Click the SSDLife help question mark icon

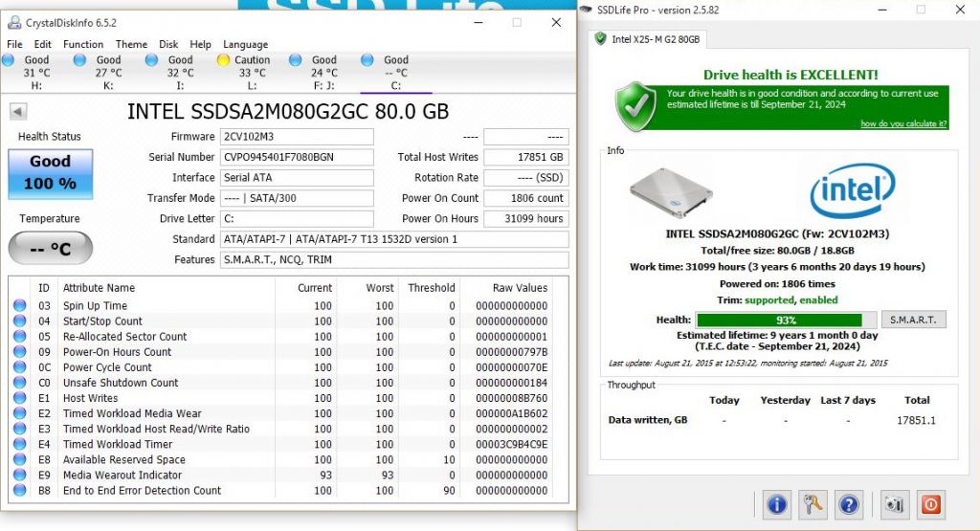point(848,504)
